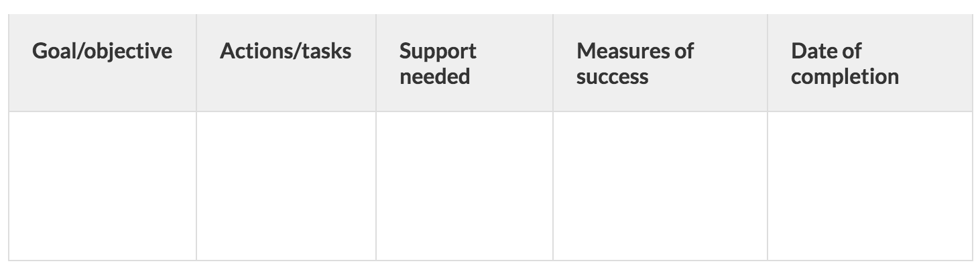Click the border between Goal/objective and Actions/tasks headers
Viewport: 980px width, 278px height.
pyautogui.click(x=196, y=63)
